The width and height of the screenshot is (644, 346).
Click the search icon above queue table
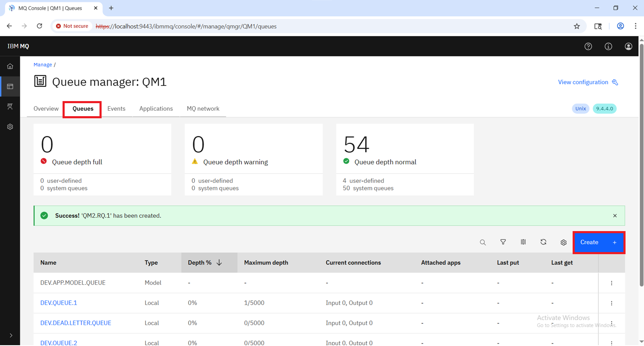click(483, 242)
